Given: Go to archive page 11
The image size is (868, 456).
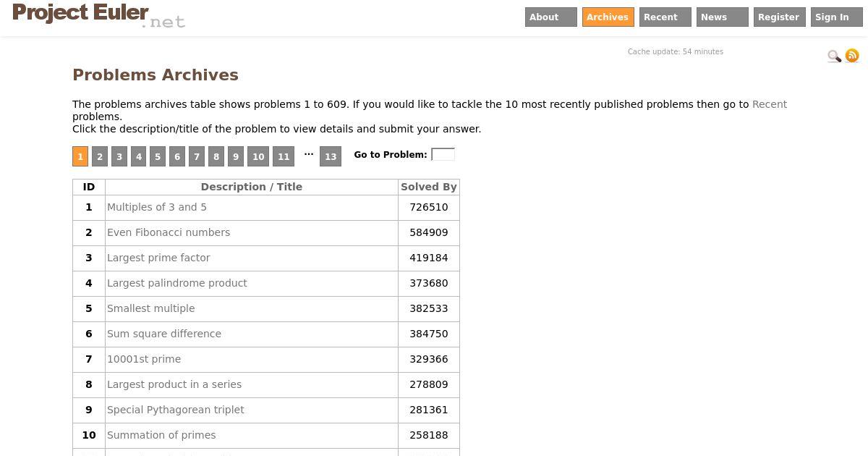Looking at the screenshot, I should point(284,156).
